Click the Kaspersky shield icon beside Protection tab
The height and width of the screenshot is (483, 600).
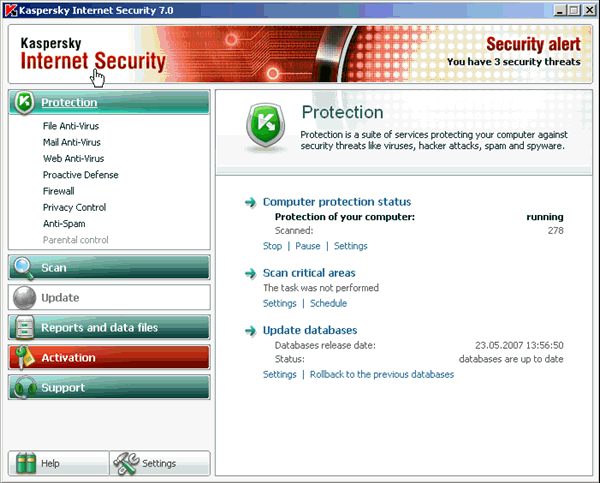[24, 103]
